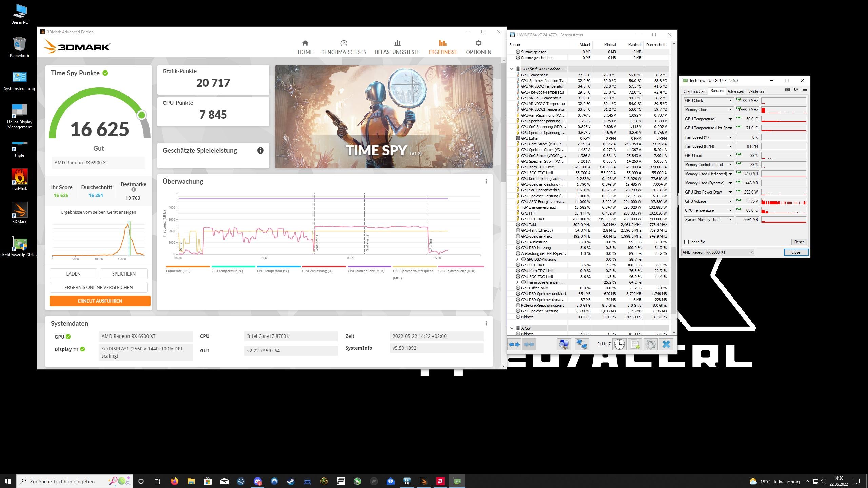Click the Reset button in GPU-Z

click(x=799, y=242)
